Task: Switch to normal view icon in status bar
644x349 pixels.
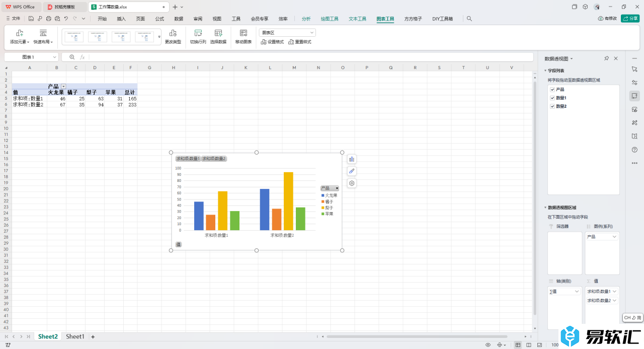Action: point(518,345)
